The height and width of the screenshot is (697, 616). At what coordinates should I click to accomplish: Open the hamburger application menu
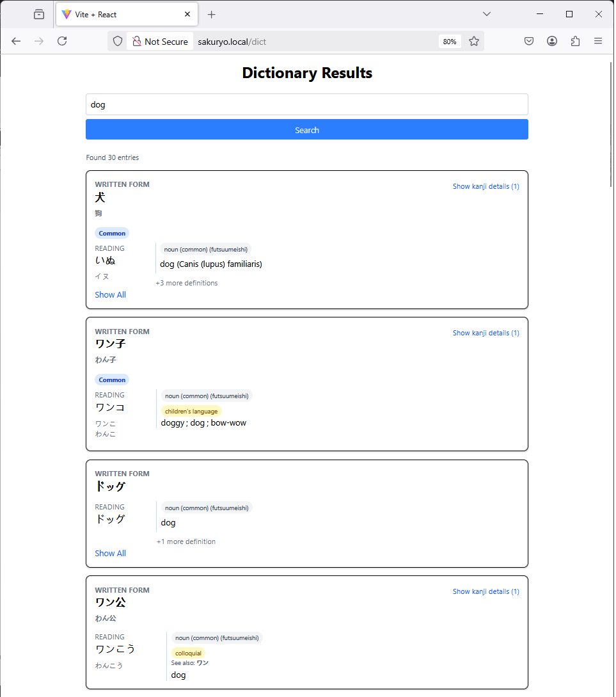click(598, 41)
